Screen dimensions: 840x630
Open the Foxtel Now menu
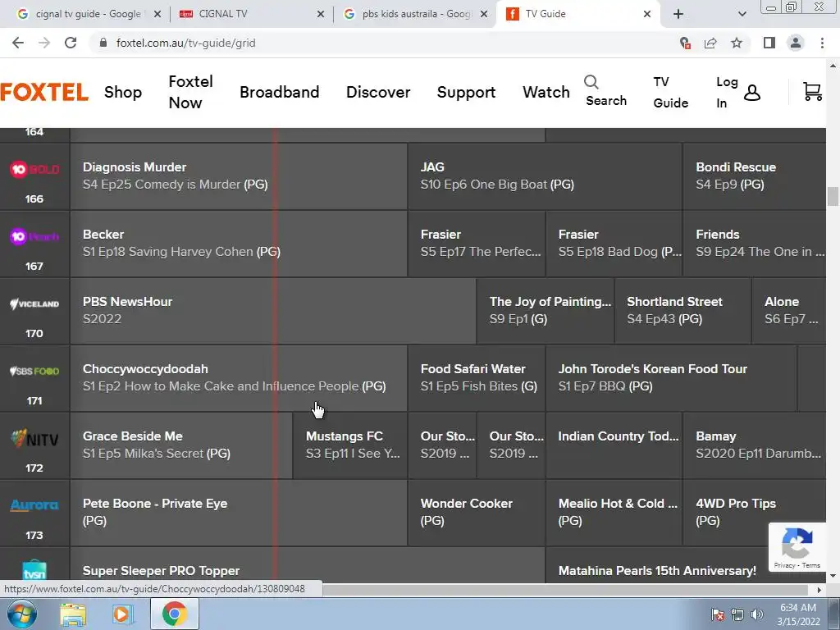point(190,92)
